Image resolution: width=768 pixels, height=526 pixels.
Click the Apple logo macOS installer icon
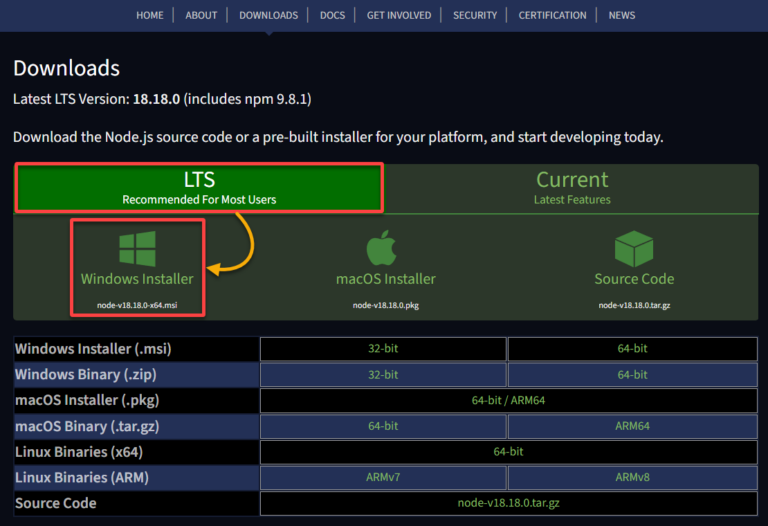point(385,249)
